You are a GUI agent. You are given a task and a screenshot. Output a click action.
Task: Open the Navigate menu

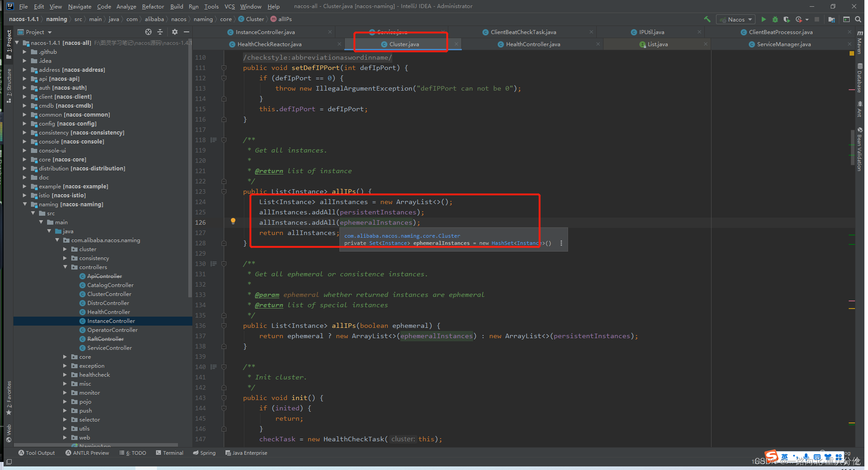[80, 6]
